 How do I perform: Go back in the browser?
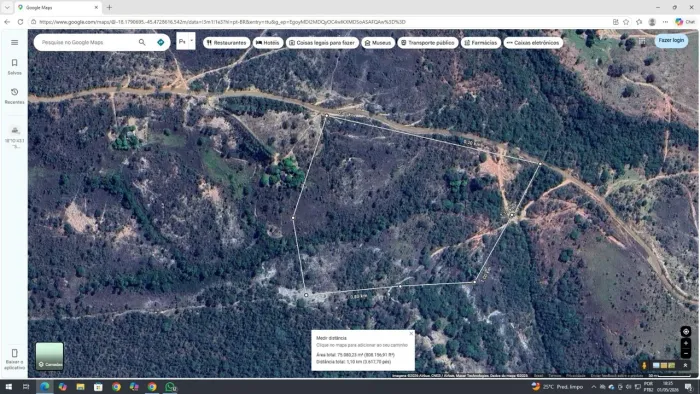click(x=7, y=22)
